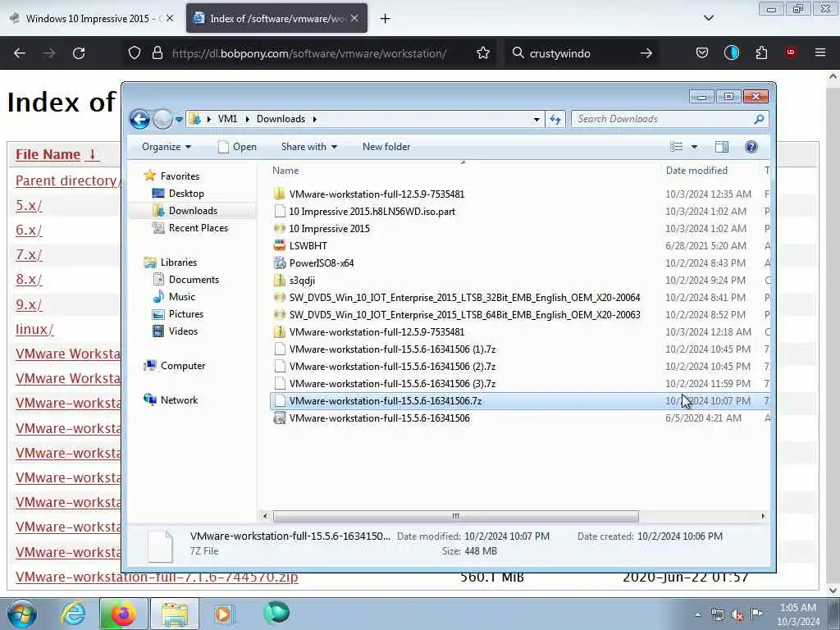Select LSWBHT application file

[300, 246]
